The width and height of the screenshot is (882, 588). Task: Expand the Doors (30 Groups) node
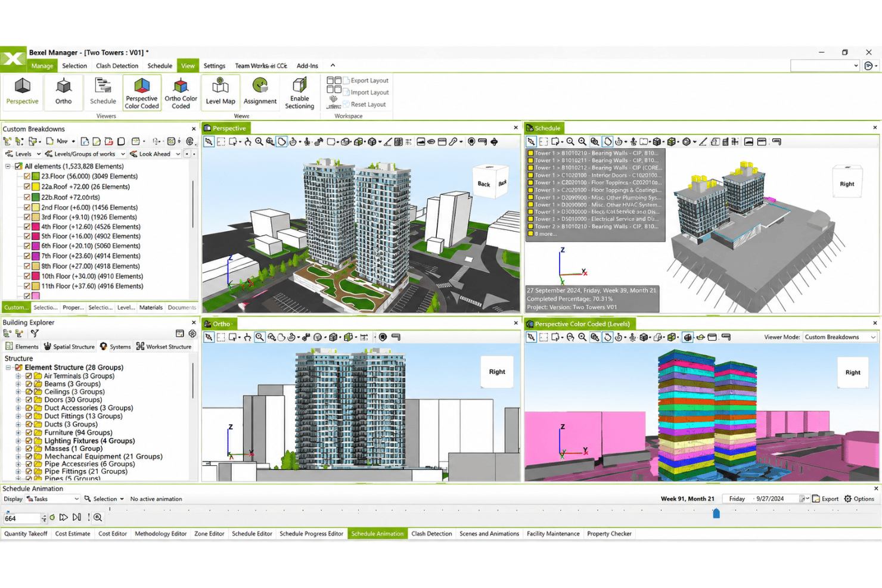coord(18,400)
